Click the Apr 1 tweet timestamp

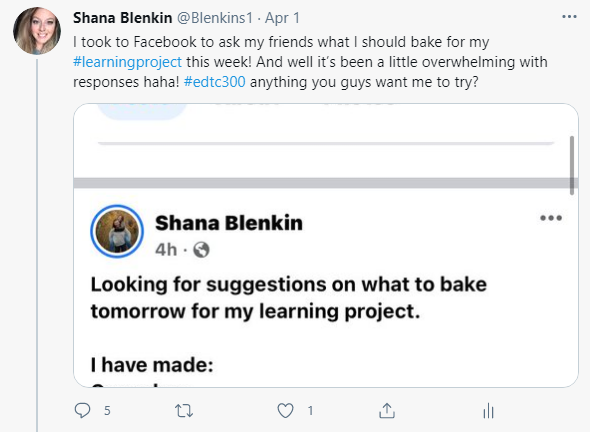[x=282, y=18]
